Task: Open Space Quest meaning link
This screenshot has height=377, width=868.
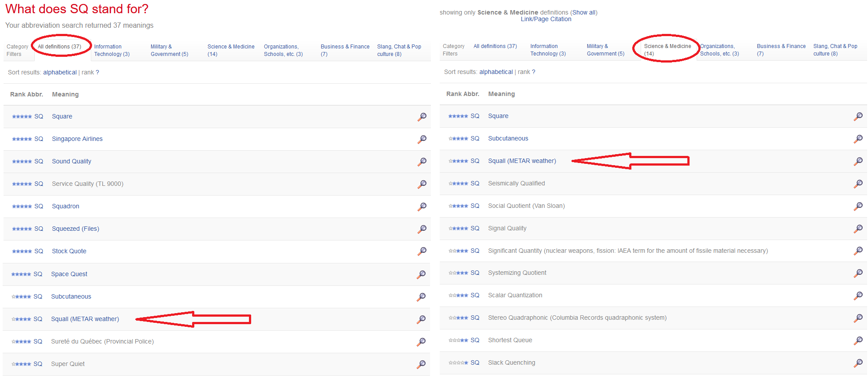Action: [x=69, y=274]
